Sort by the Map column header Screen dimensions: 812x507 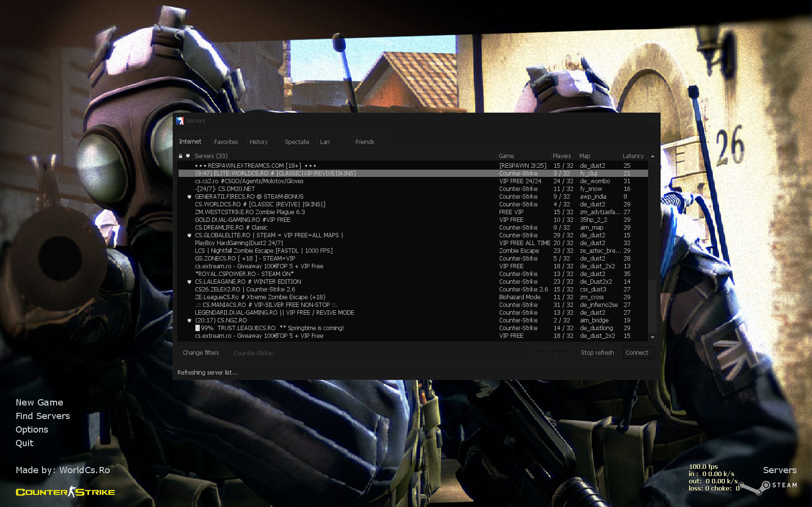click(x=599, y=156)
